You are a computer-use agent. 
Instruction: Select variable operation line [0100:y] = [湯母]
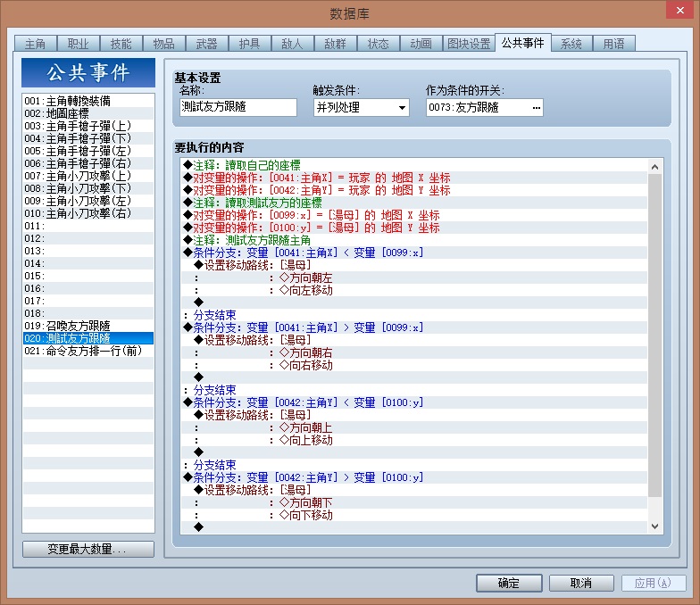tap(414, 228)
